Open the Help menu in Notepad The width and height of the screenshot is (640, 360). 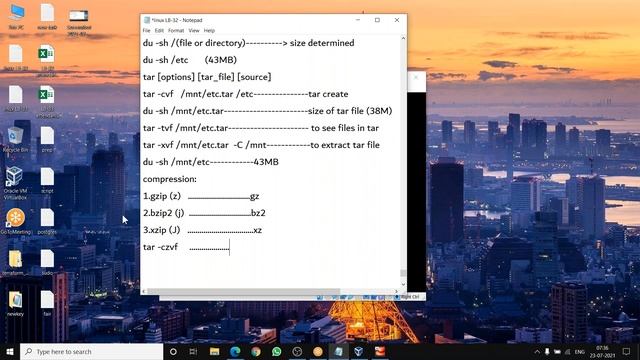[x=209, y=31]
